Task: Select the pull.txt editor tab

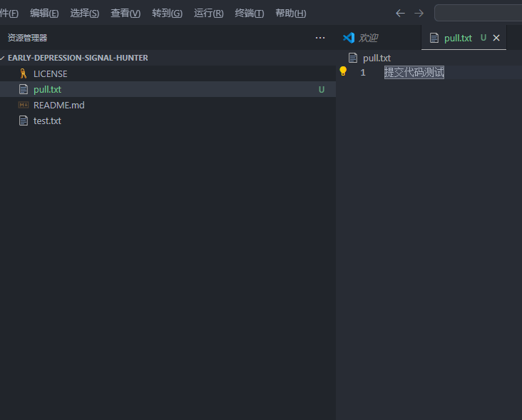Action: pos(457,38)
